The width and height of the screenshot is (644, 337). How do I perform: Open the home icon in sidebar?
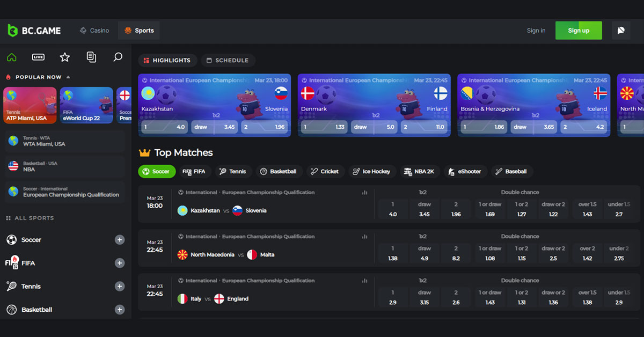click(x=11, y=57)
